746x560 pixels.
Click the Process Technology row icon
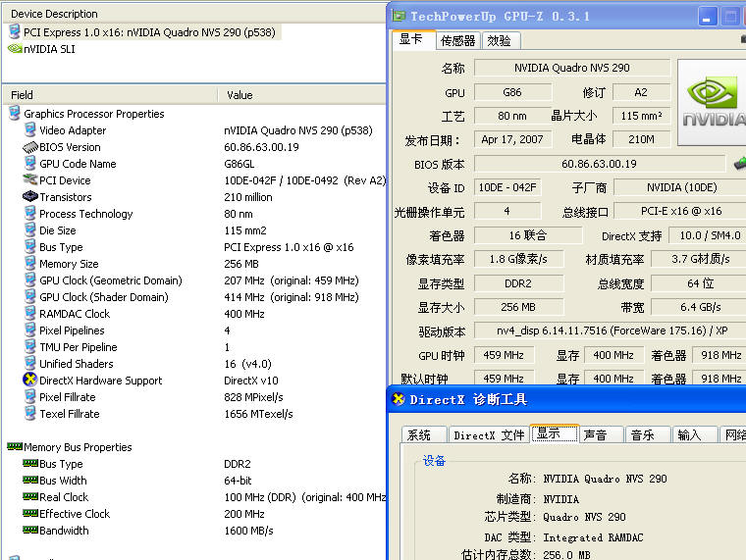pos(30,213)
